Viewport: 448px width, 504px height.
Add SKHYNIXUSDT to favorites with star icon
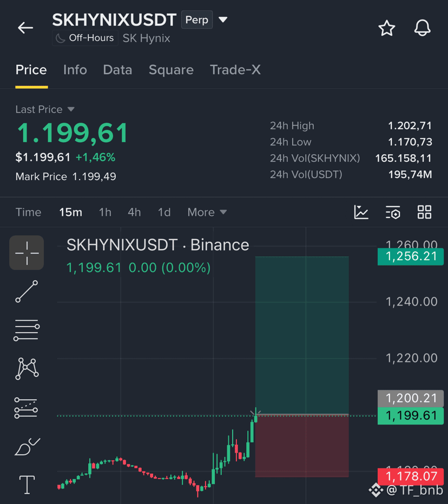pos(386,28)
